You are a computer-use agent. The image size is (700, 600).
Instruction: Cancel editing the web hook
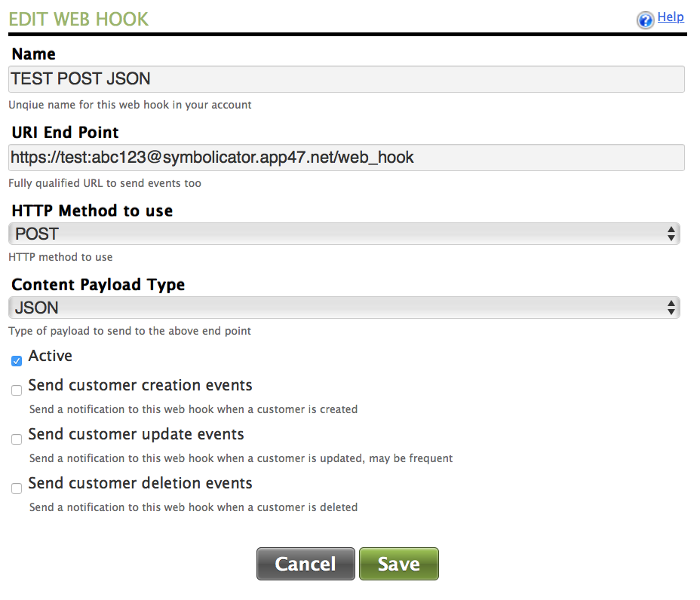tap(305, 563)
